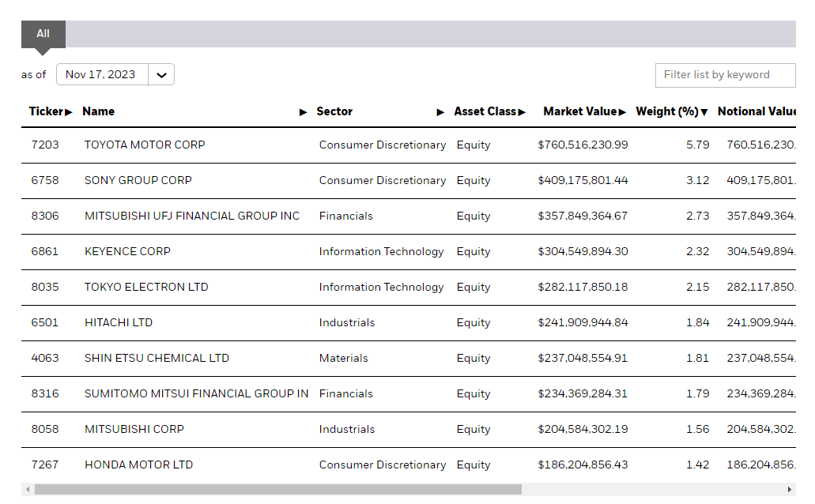Screen dimensions: 815x504
Task: Click the HONDA MOTOR LTD row
Action: pyautogui.click(x=138, y=465)
